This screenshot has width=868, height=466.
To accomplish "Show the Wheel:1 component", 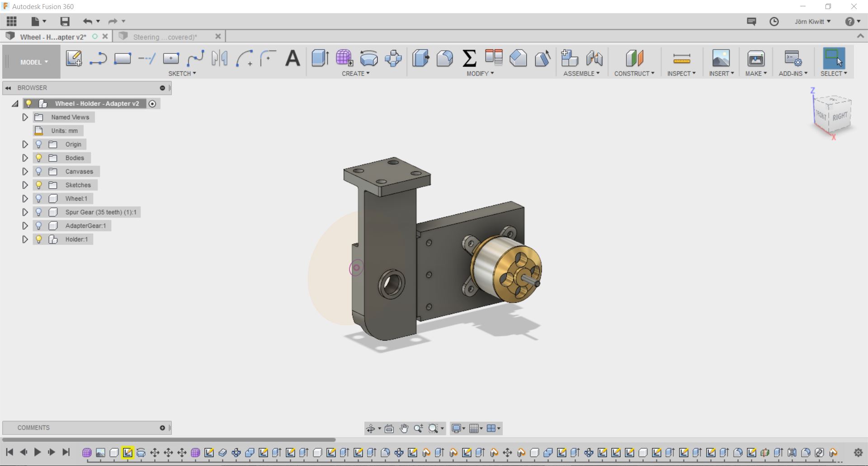I will click(39, 198).
